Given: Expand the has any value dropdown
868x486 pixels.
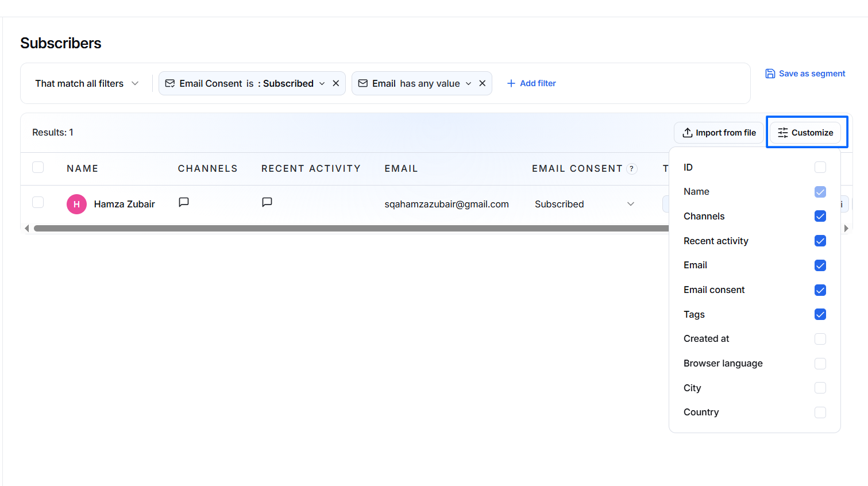Looking at the screenshot, I should tap(469, 83).
